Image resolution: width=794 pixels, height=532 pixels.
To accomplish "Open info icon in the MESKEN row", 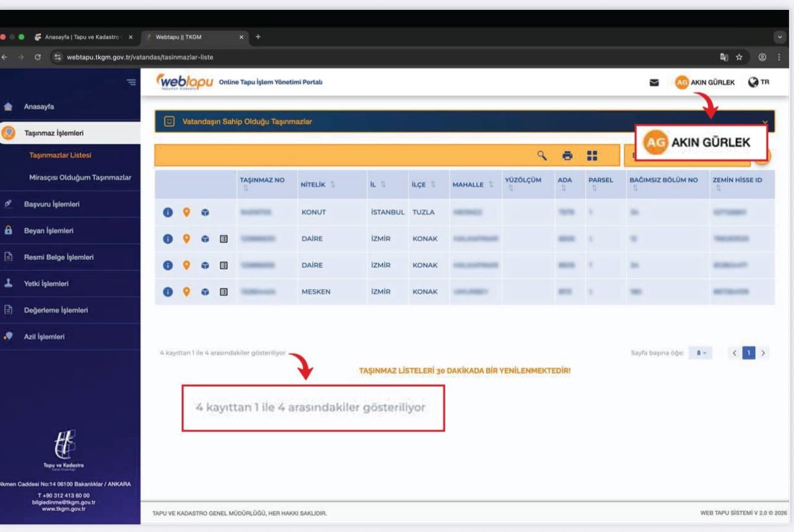I will [x=168, y=292].
